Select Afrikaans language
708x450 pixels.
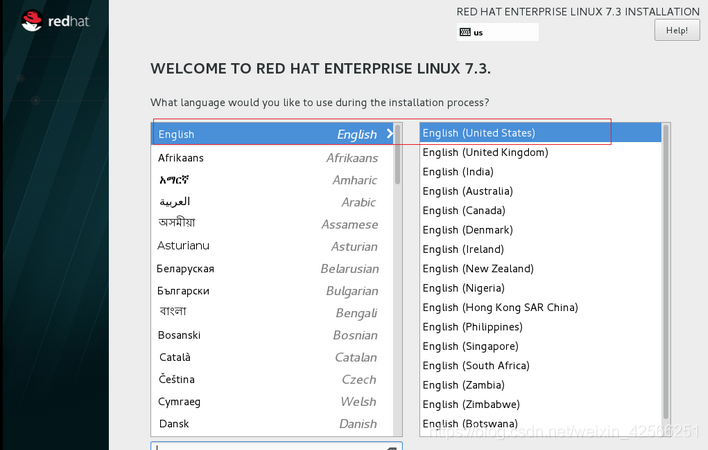click(x=273, y=158)
